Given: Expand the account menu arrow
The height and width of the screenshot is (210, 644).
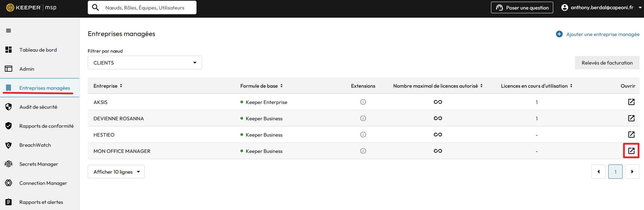Looking at the screenshot, I should point(640,7).
